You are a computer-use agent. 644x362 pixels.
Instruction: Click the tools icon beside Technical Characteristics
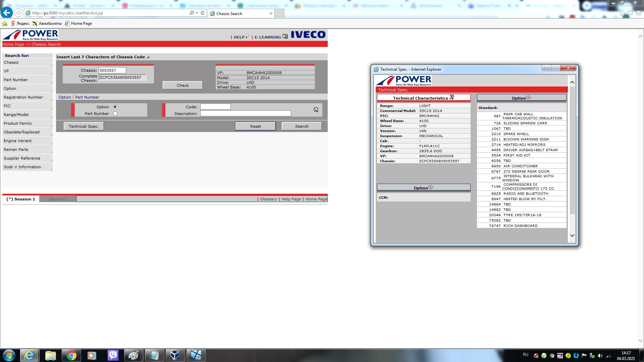(452, 97)
